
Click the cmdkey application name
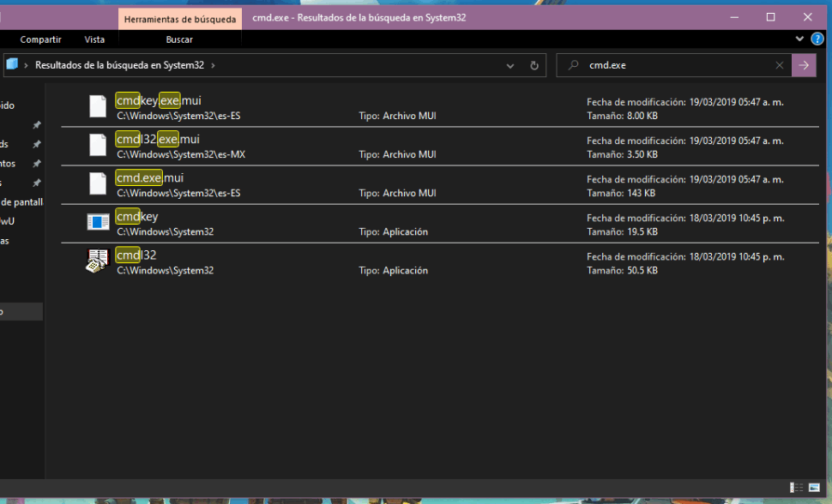pos(137,217)
